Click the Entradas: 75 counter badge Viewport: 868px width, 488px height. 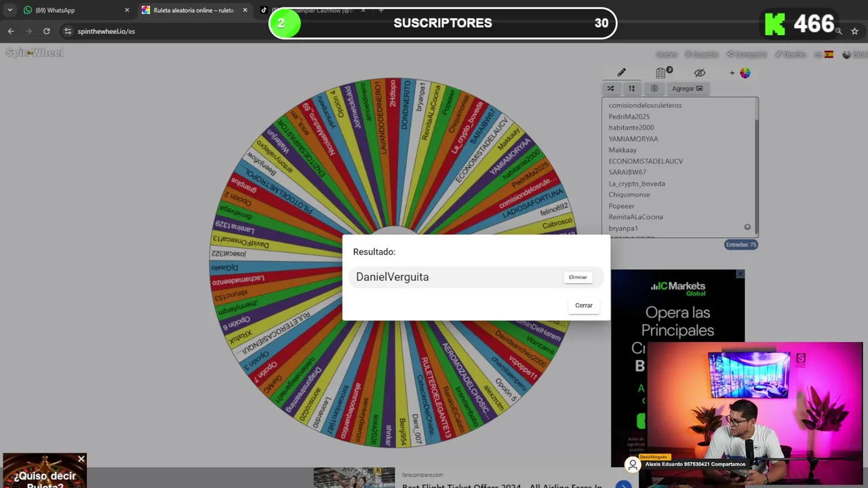point(741,245)
